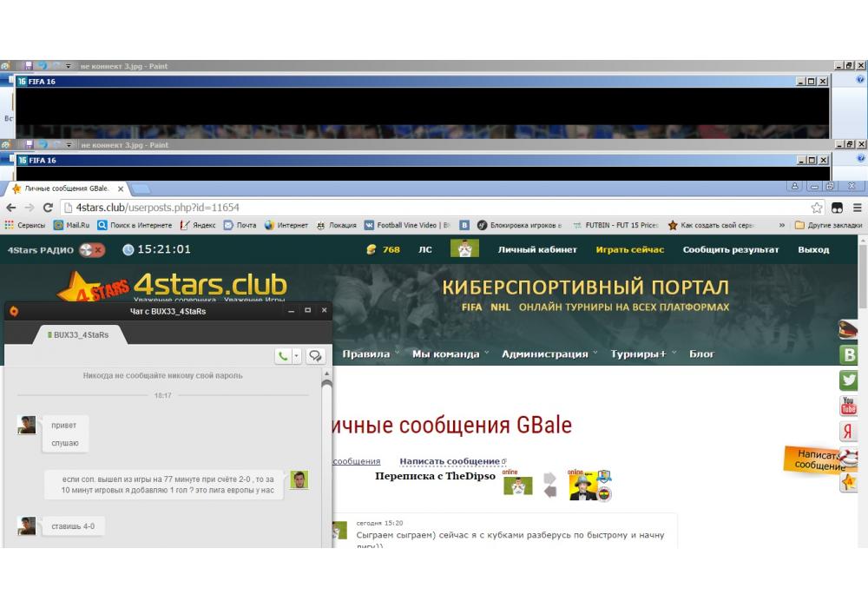Screen dimensions: 868x608
Task: Click the 768 coins balance icon
Action: [x=371, y=250]
